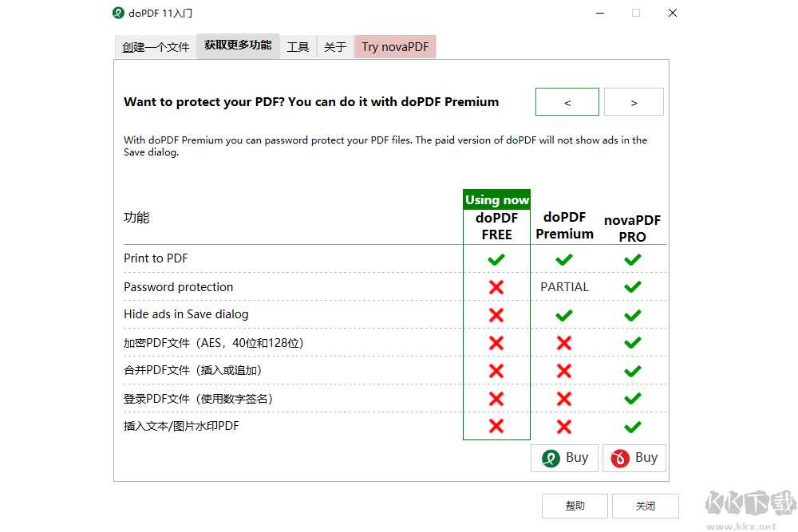
Task: Buy doPDF Premium with the Buy button
Action: 564,458
